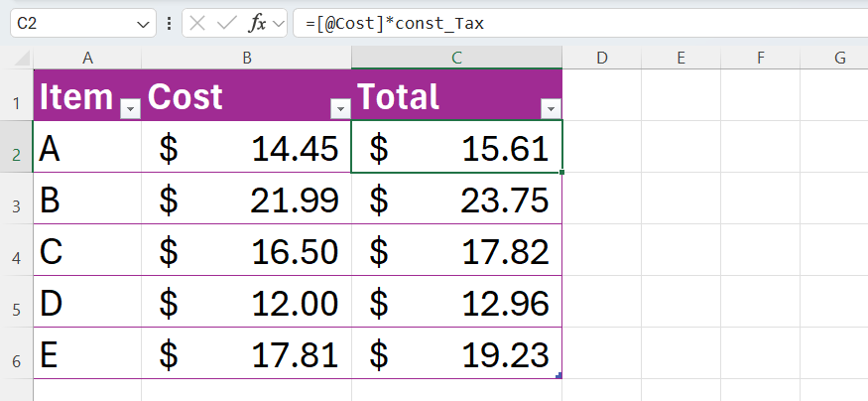Select column F header
868x401 pixels.
pyautogui.click(x=760, y=58)
